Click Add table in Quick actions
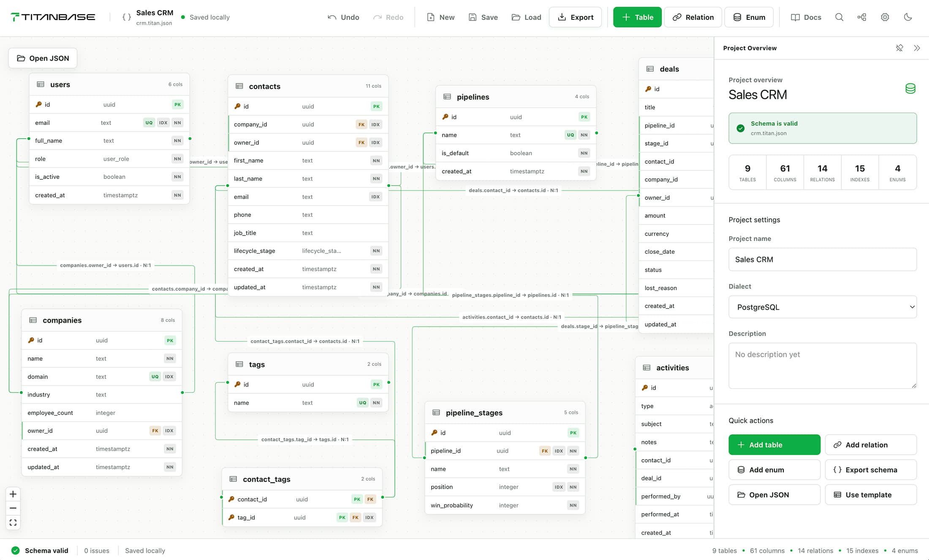This screenshot has height=560, width=929. [x=774, y=445]
